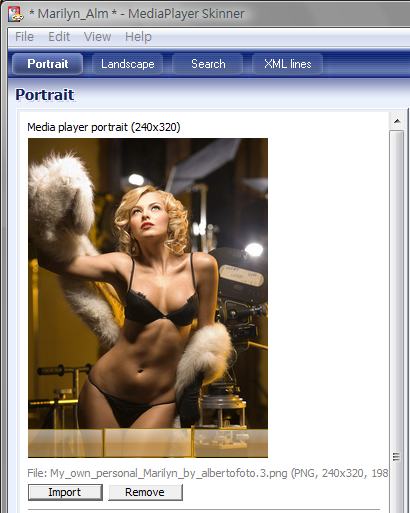Screen dimensions: 410x513
Task: Open the File menu
Action: (24, 37)
